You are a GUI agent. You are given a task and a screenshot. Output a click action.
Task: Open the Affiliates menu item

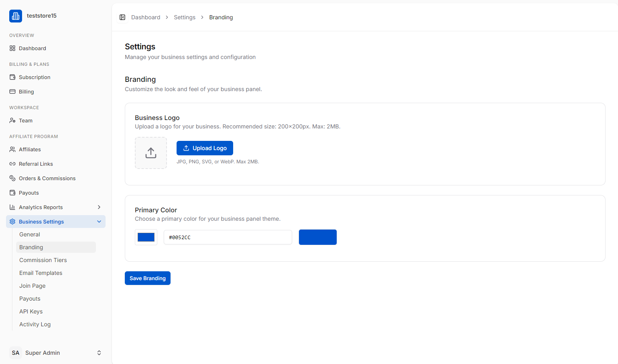click(x=56, y=149)
